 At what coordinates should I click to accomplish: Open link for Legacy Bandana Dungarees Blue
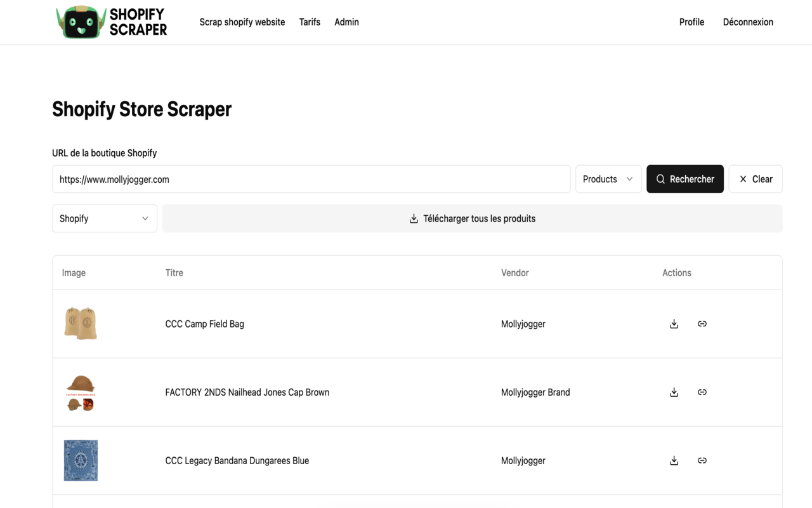click(702, 461)
